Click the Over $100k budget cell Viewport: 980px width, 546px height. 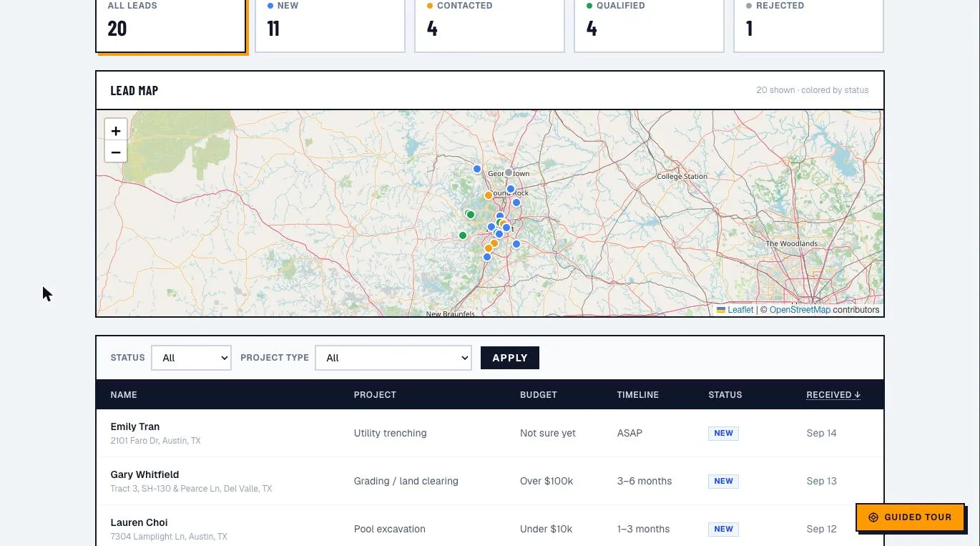click(x=547, y=481)
